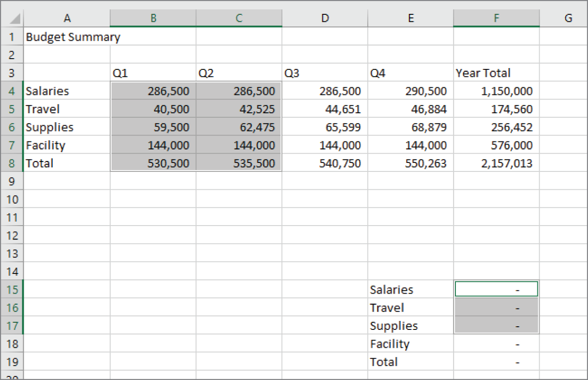Select shaded cell F17 beside Supplies
The image size is (588, 380).
[496, 325]
